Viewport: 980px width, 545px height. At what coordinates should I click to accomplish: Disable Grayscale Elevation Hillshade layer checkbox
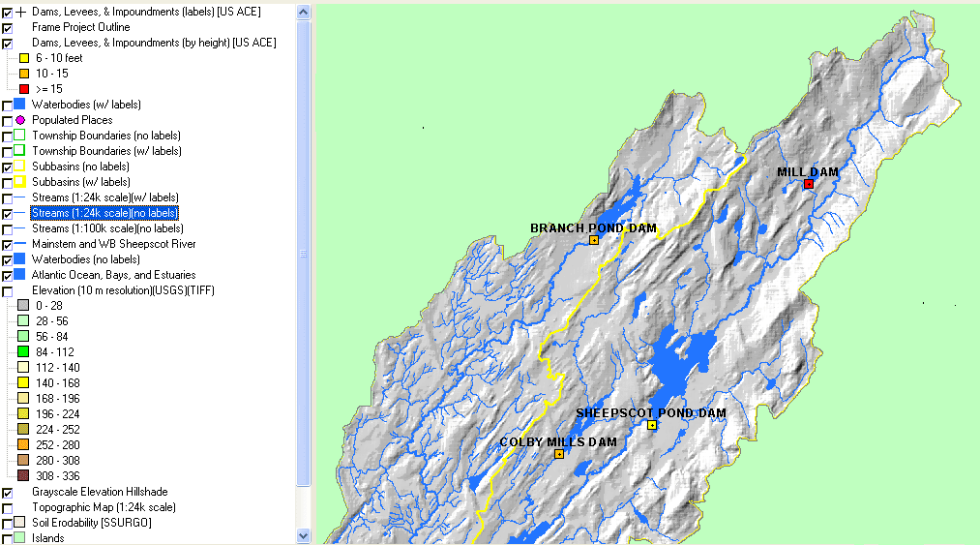coord(8,493)
